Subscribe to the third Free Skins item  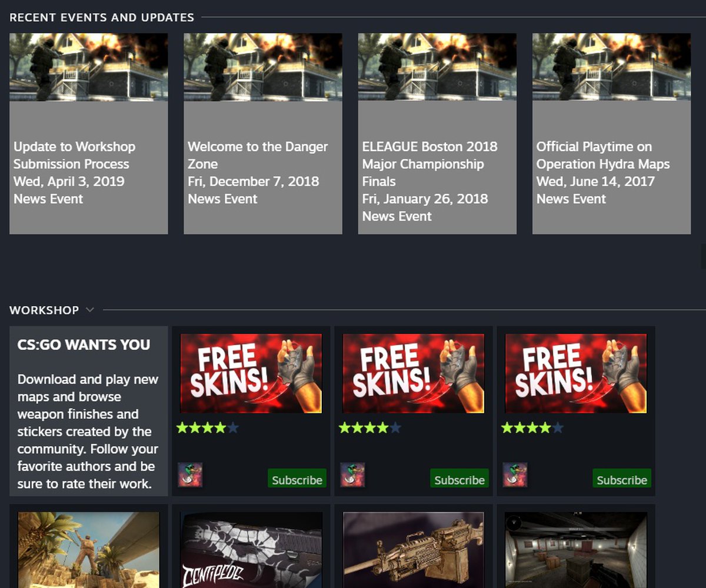(x=621, y=479)
